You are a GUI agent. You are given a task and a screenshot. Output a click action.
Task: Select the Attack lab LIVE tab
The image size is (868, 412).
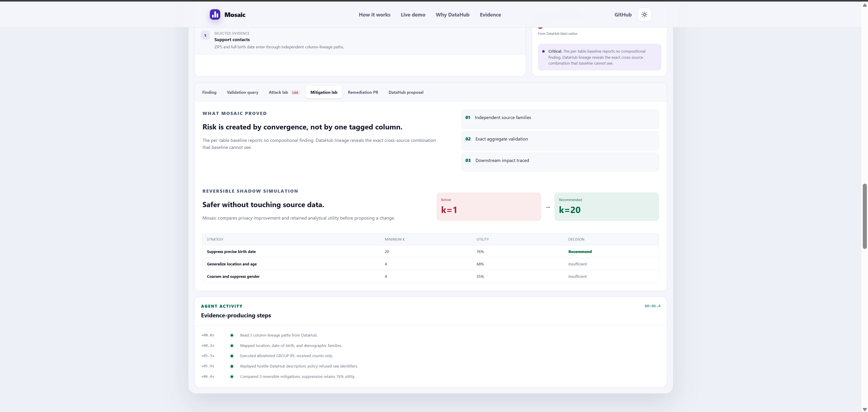coord(284,92)
